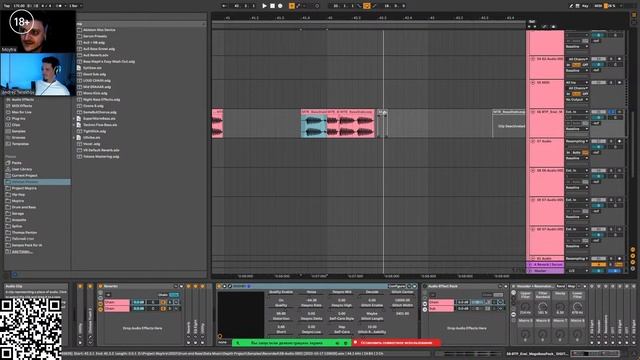Select Night Bass Effects.adg file
The height and width of the screenshot is (360, 640).
101,100
